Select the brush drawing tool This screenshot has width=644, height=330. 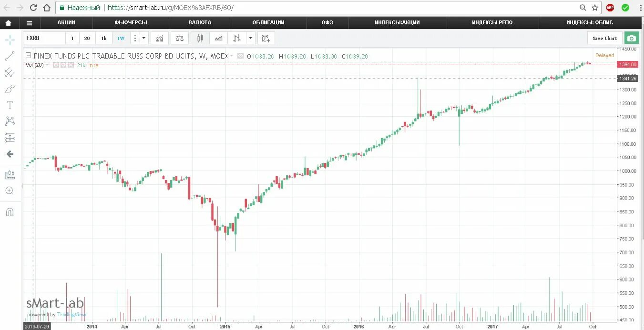click(x=10, y=89)
